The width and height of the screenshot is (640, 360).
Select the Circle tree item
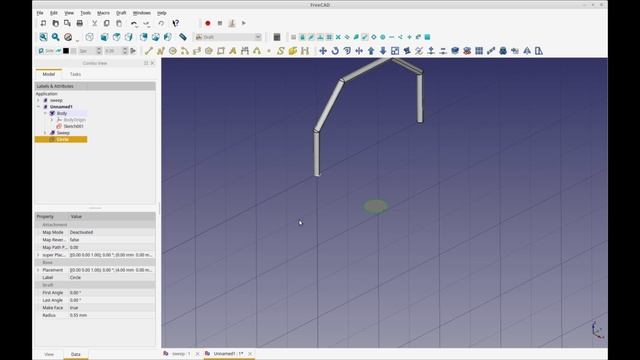point(62,139)
